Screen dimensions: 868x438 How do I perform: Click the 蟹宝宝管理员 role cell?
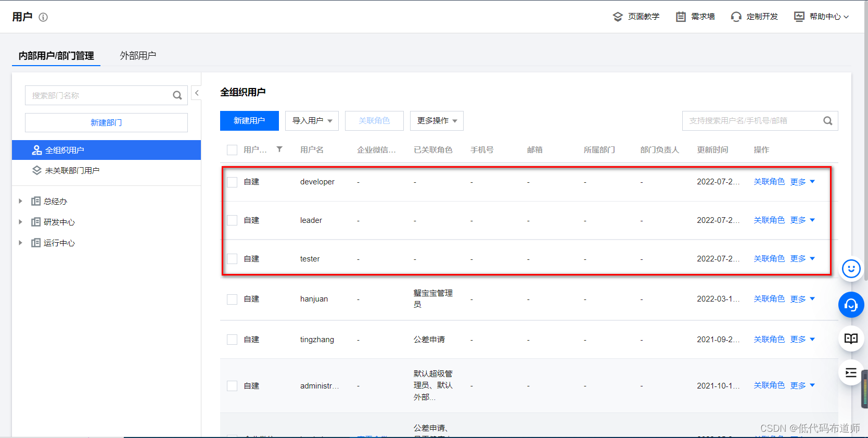coord(433,299)
